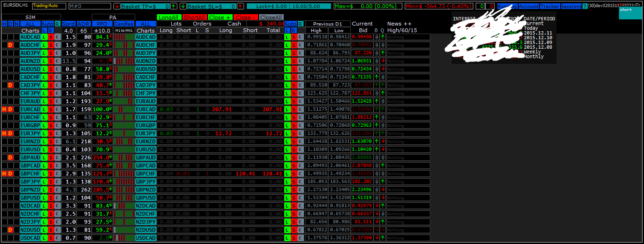
Task: Open the question mark help button
Action: tap(585, 6)
